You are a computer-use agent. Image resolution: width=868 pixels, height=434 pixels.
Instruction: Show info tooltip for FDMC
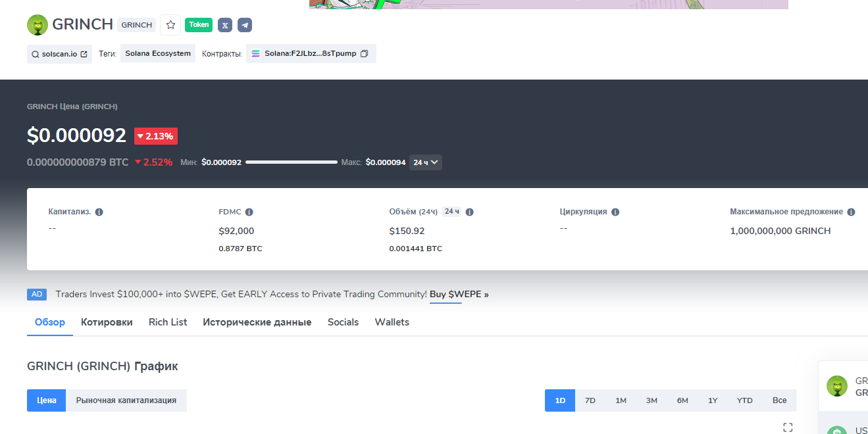[x=249, y=212]
